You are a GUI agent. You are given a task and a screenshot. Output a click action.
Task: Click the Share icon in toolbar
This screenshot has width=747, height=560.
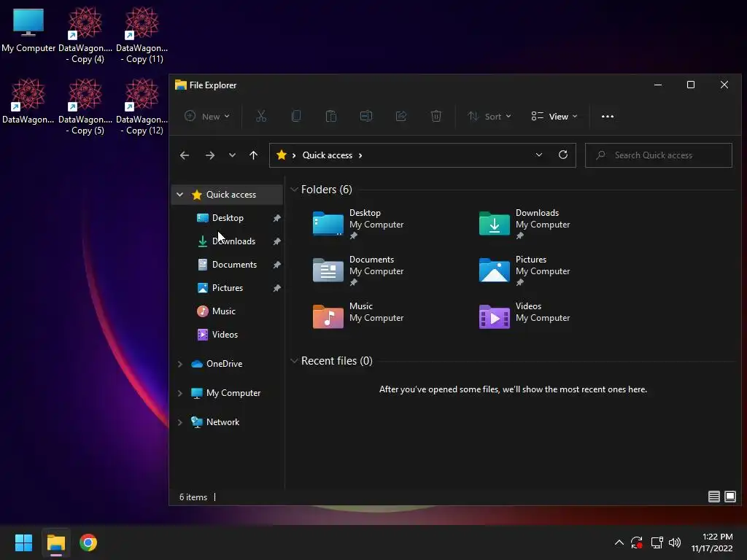[x=401, y=116]
